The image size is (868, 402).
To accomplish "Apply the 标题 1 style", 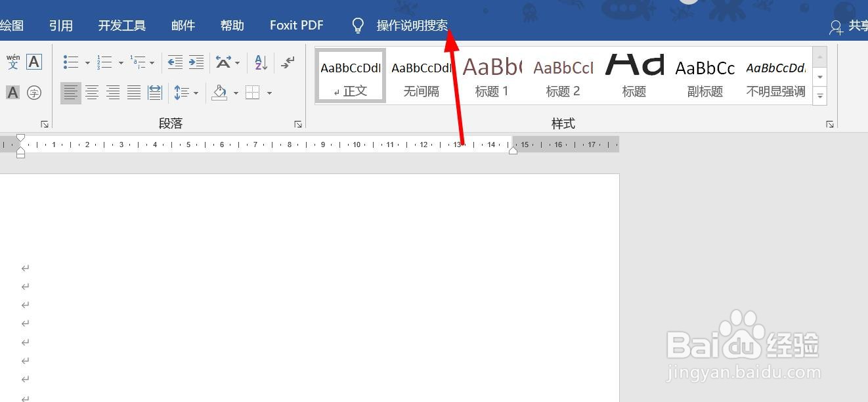I will [x=492, y=76].
